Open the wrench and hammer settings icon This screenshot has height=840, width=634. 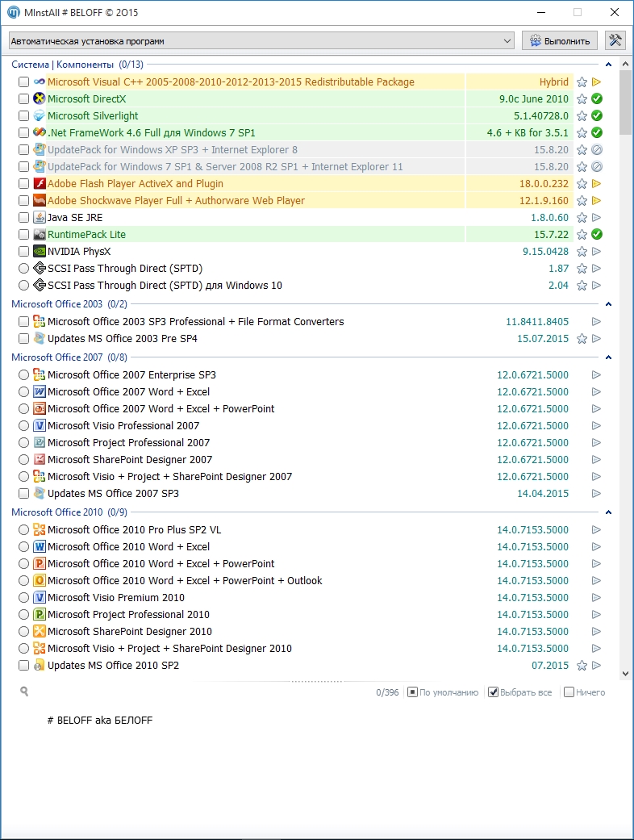(615, 40)
